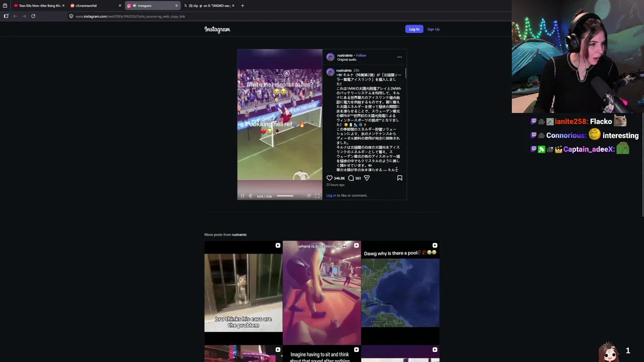Reload the page with the refresh icon

click(33, 16)
